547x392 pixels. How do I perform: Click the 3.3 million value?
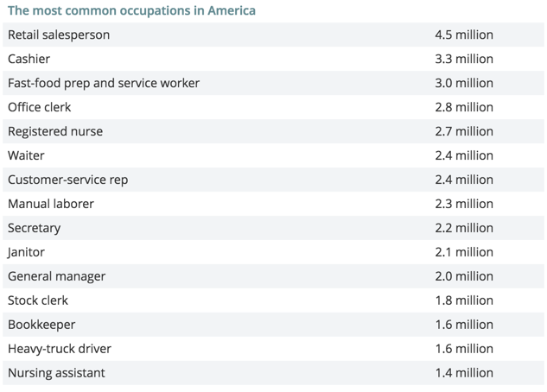[464, 59]
